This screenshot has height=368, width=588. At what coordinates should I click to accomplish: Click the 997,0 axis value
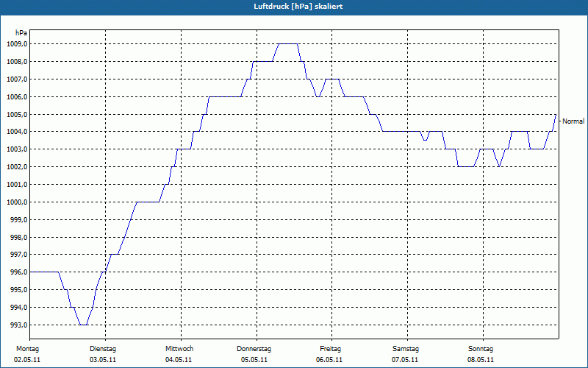point(18,255)
